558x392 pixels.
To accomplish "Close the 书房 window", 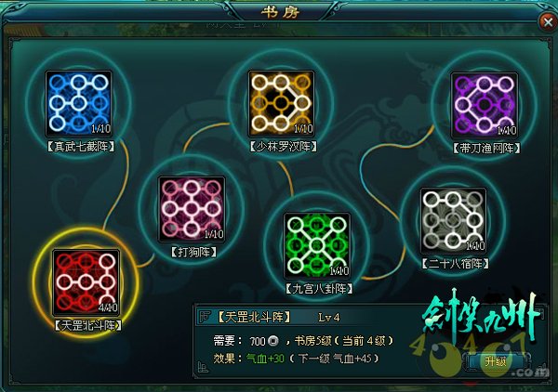I will (548, 22).
